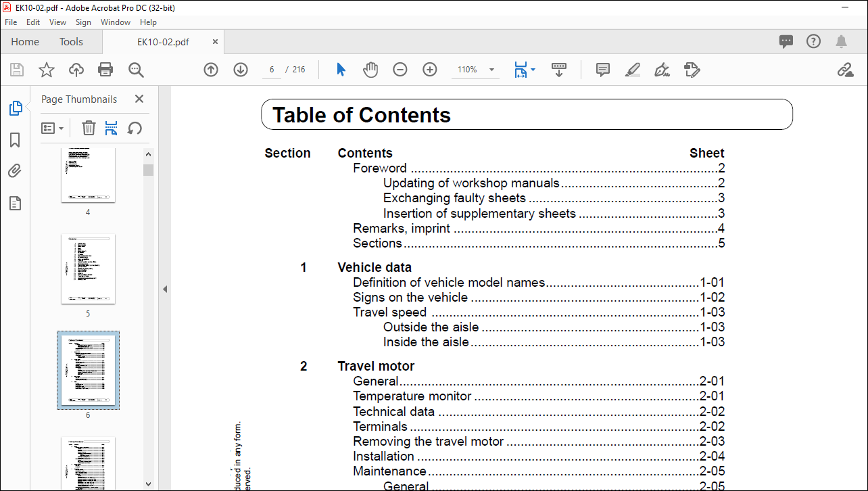The width and height of the screenshot is (868, 491).
Task: Select the arrow Selection tool
Action: click(x=341, y=70)
